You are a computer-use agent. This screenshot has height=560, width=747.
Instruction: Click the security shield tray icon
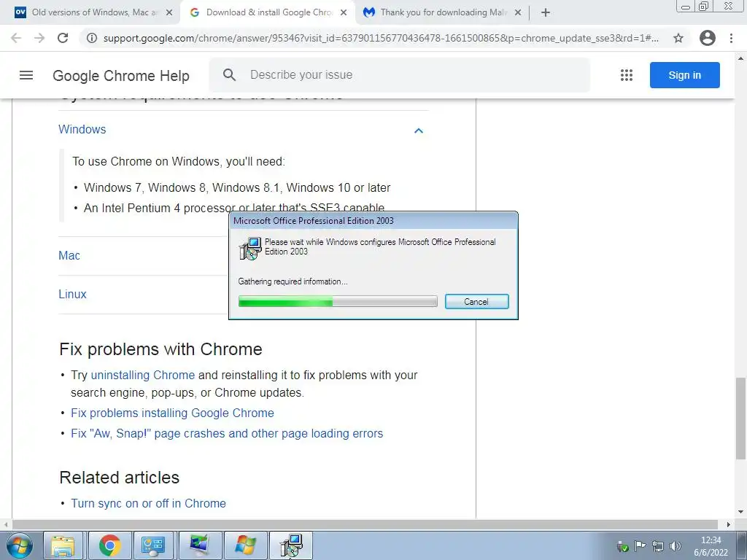622,546
